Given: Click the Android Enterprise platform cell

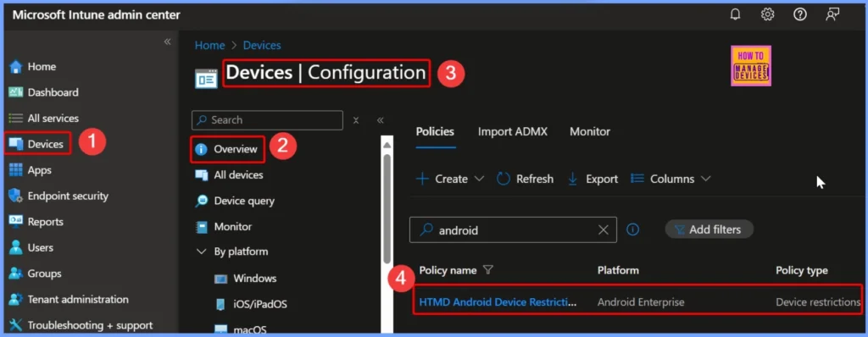Looking at the screenshot, I should (x=641, y=302).
